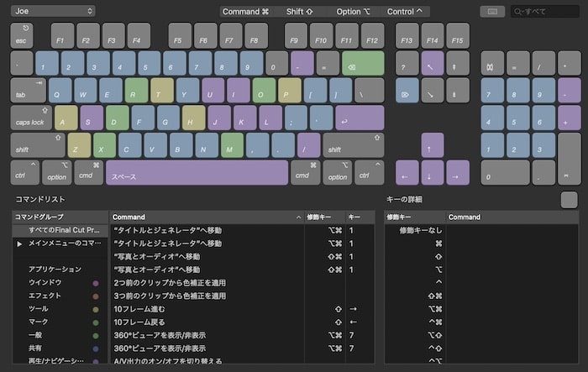Click Command column header in キーの詳細
Screen dimensions: 588x372
pyautogui.click(x=512, y=217)
